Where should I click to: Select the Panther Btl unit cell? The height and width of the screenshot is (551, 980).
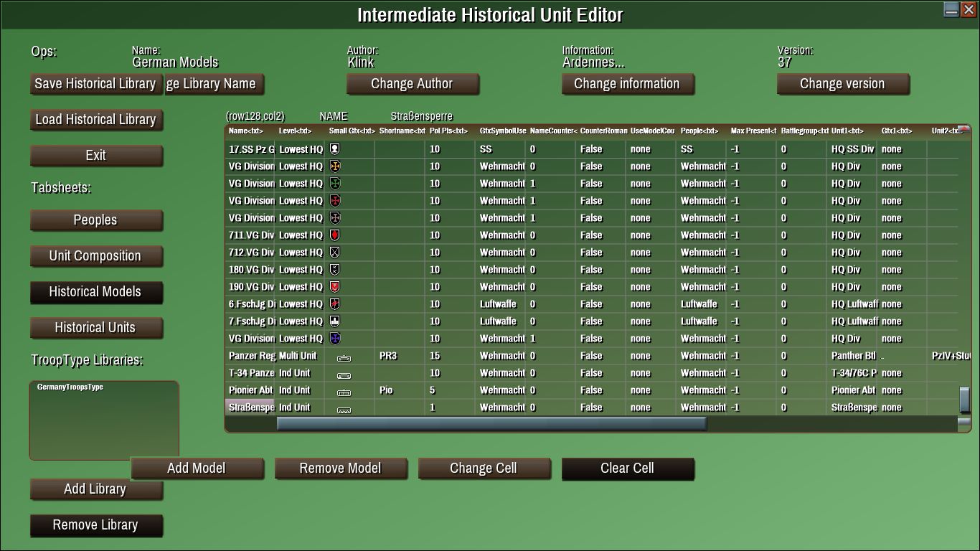(x=852, y=356)
